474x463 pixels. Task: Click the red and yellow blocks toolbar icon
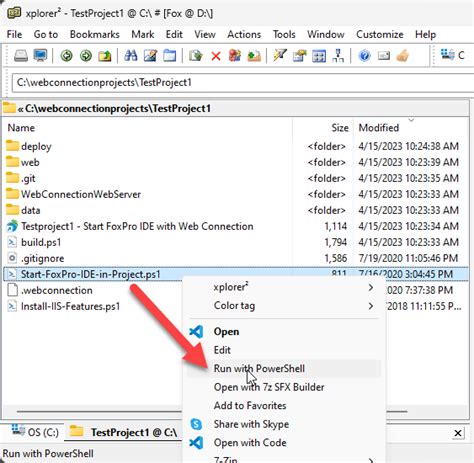pos(235,56)
